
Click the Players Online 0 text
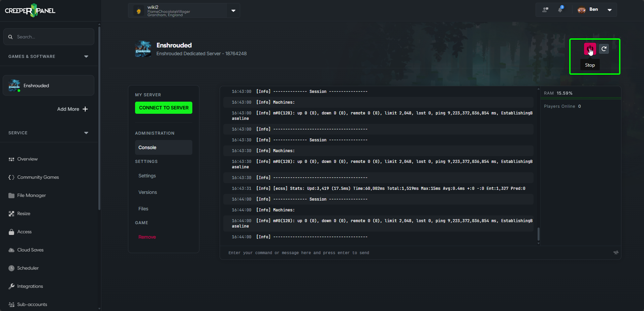562,106
